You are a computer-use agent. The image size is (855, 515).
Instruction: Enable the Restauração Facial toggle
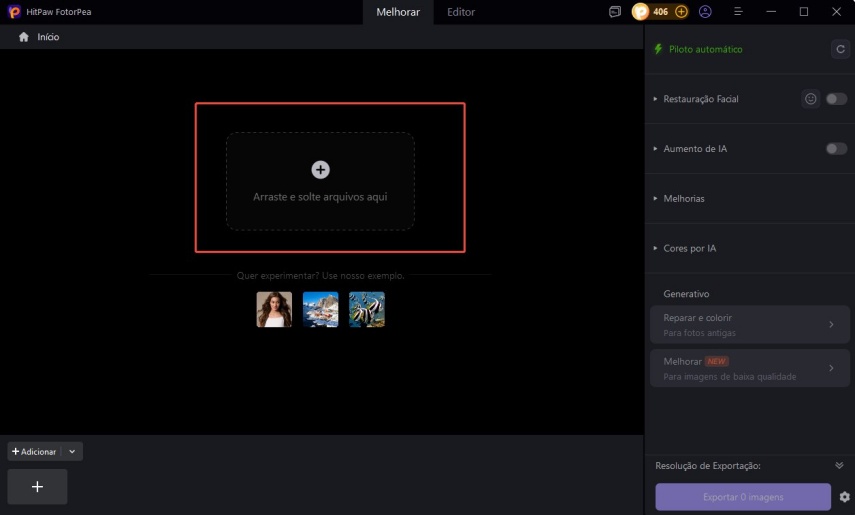click(x=836, y=99)
